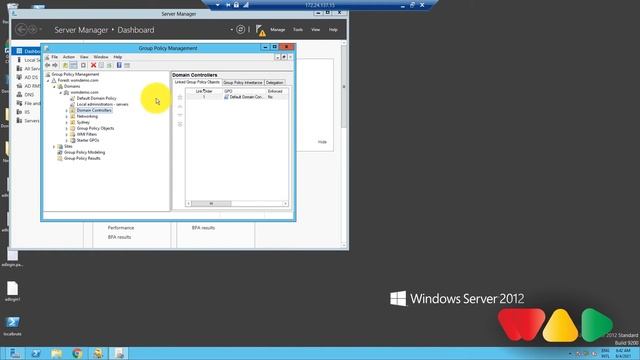
Task: Click the Properties toolbar icon right of Delete
Action: (101, 65)
